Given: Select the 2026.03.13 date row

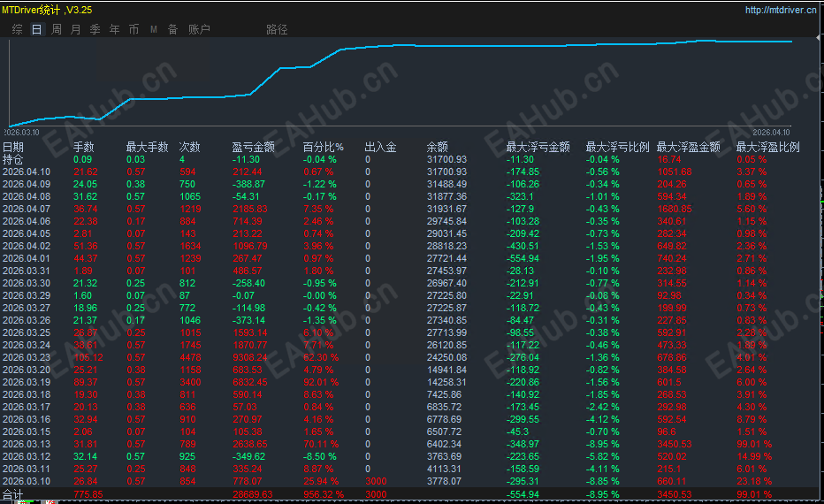Looking at the screenshot, I should tap(27, 444).
